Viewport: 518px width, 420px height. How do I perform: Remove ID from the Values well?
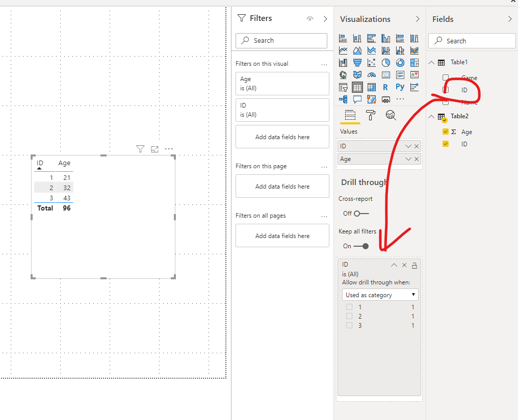pos(417,146)
